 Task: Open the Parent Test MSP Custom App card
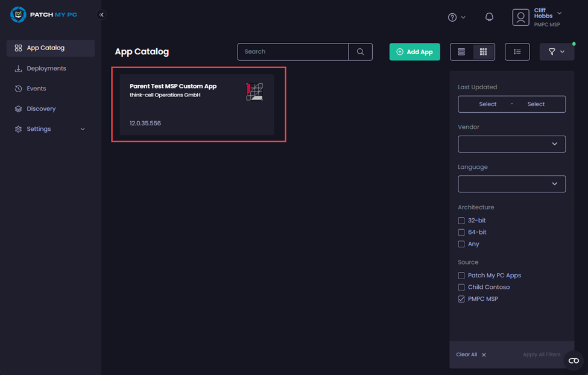pyautogui.click(x=198, y=105)
